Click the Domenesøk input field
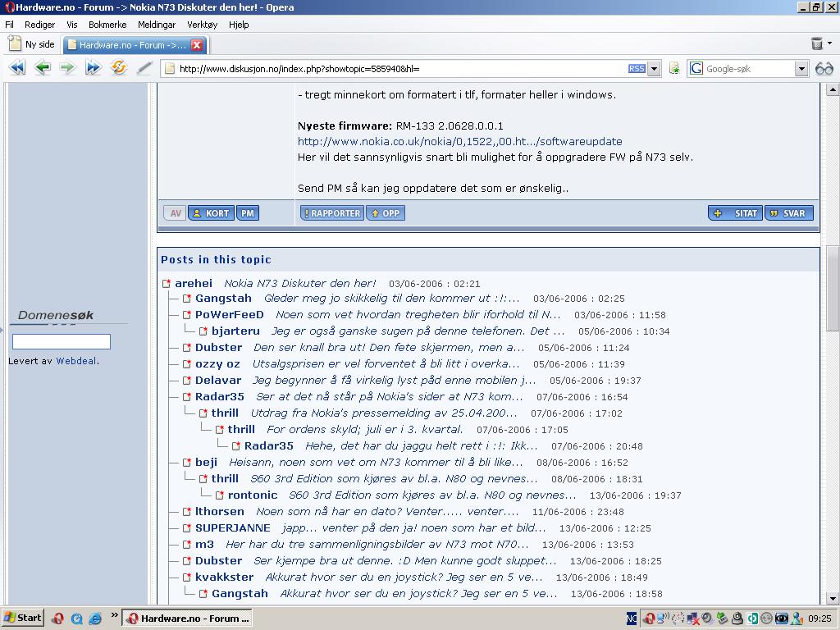The height and width of the screenshot is (630, 840). coord(62,342)
